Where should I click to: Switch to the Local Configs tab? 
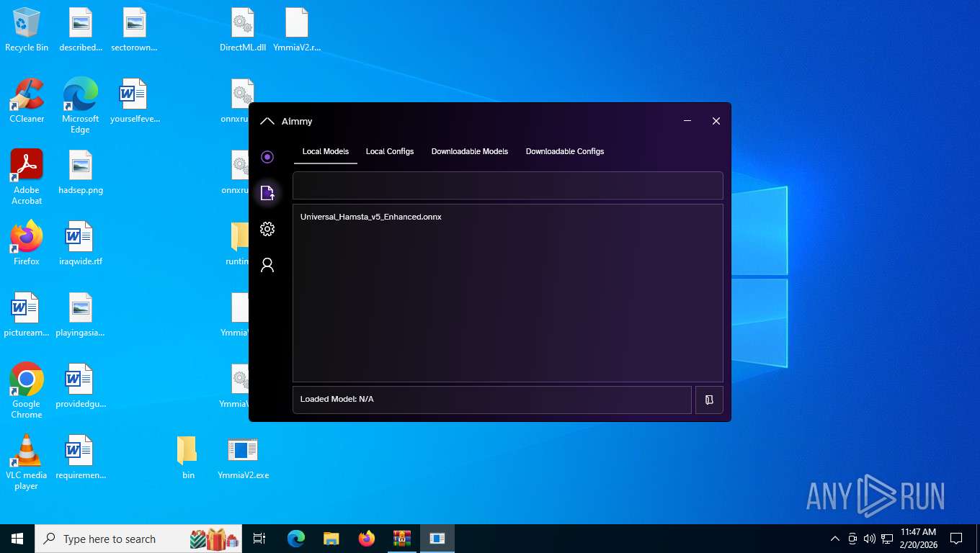click(x=390, y=151)
